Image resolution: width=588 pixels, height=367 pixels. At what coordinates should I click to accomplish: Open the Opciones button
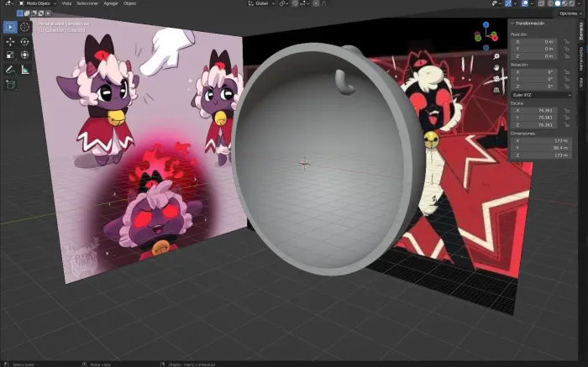(x=570, y=13)
